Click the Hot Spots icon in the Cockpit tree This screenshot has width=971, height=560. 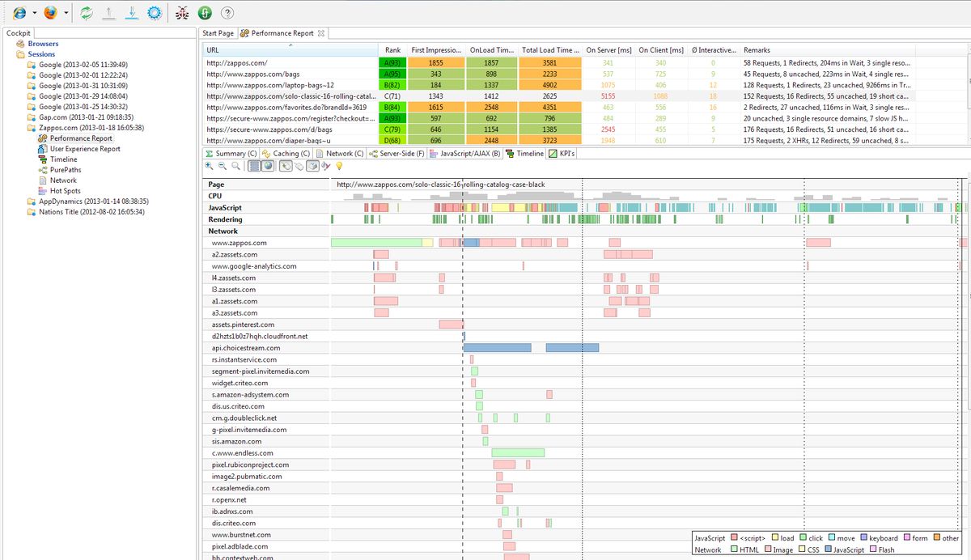point(43,191)
